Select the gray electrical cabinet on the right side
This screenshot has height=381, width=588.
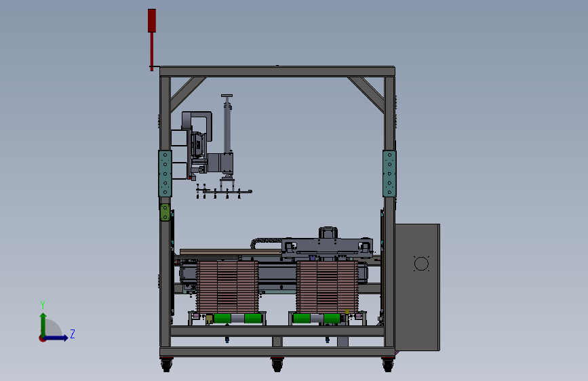point(417,287)
